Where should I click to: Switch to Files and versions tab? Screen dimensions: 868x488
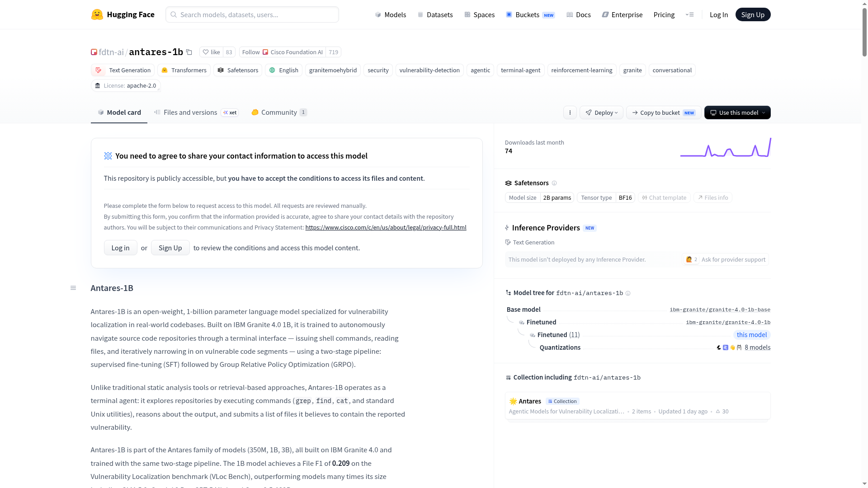point(196,113)
